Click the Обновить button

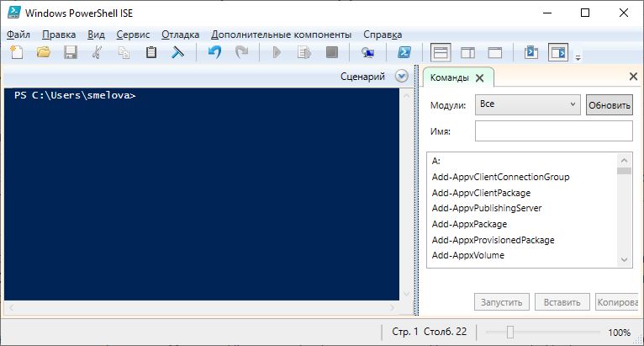tap(610, 105)
